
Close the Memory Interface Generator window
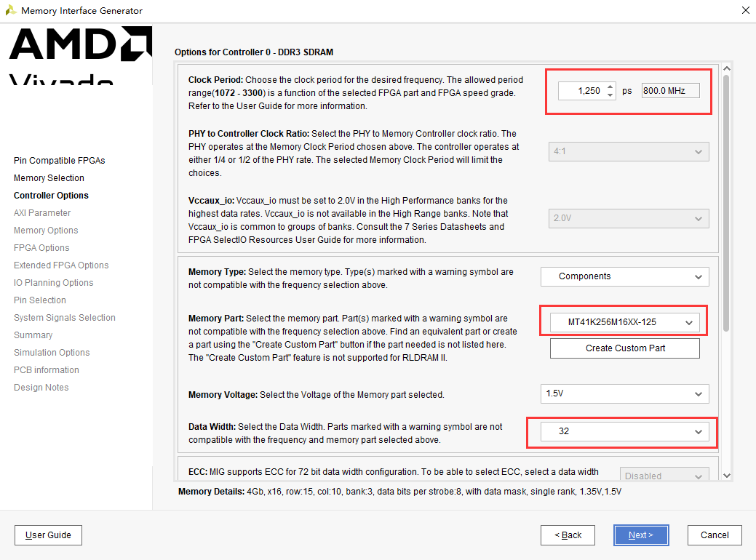(x=745, y=10)
